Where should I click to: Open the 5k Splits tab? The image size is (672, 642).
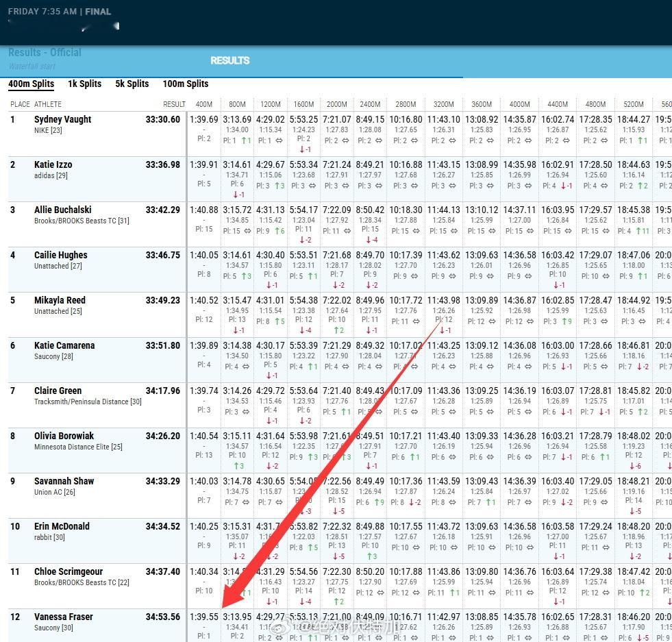coord(132,84)
